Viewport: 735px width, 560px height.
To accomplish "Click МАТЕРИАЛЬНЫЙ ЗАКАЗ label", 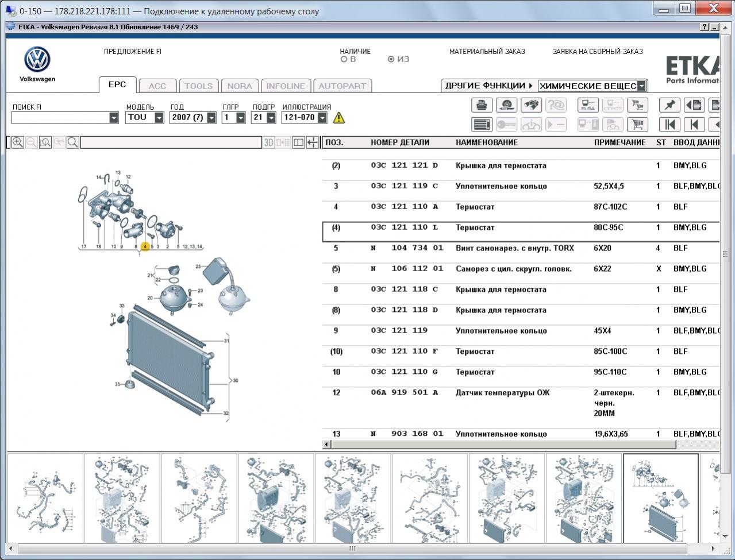I will click(487, 52).
